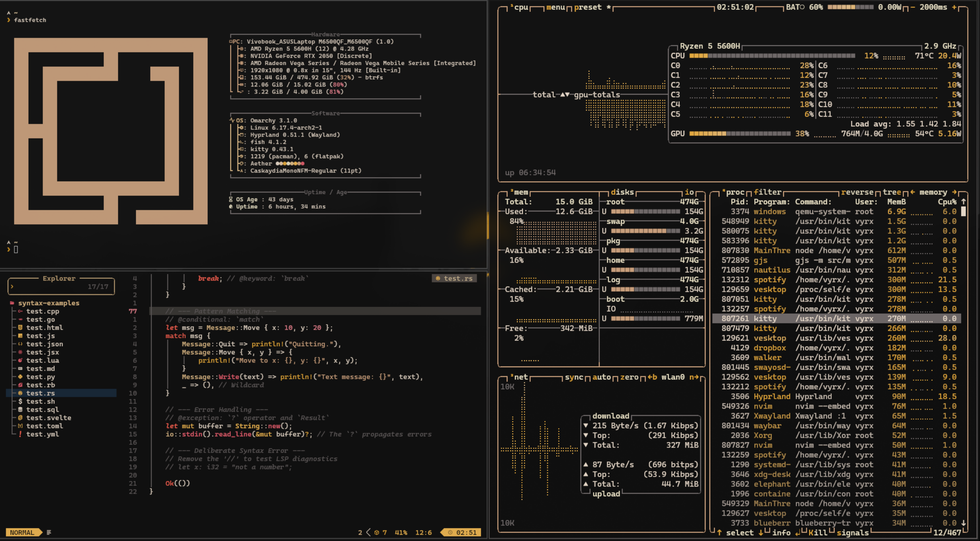Click the clock icon before 02:51 in statusline
The image size is (980, 541).
tap(450, 532)
